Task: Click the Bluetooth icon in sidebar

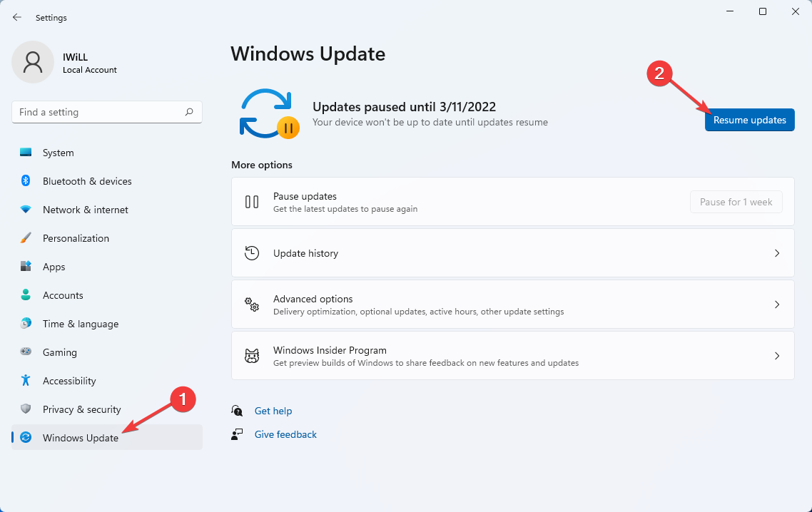Action: pos(26,180)
